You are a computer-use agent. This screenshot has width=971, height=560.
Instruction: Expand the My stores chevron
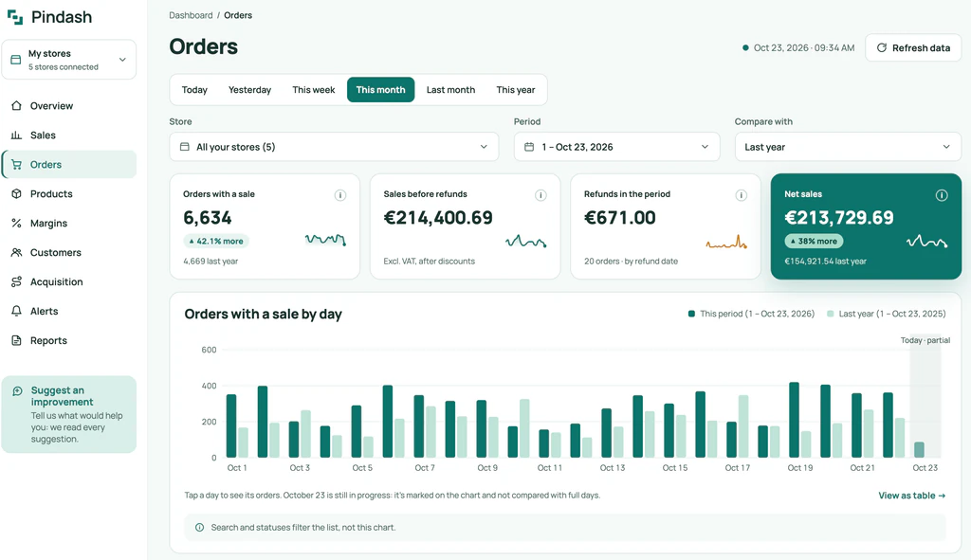coord(122,60)
